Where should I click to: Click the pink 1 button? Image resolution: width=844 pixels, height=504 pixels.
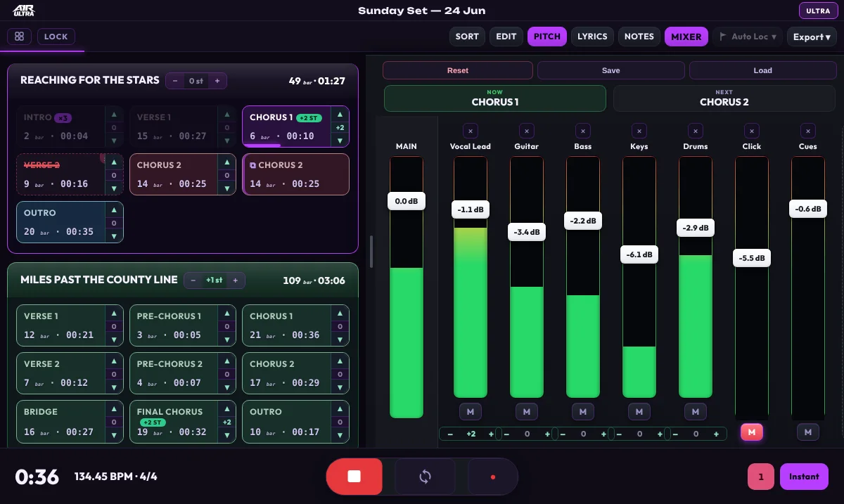(x=761, y=477)
